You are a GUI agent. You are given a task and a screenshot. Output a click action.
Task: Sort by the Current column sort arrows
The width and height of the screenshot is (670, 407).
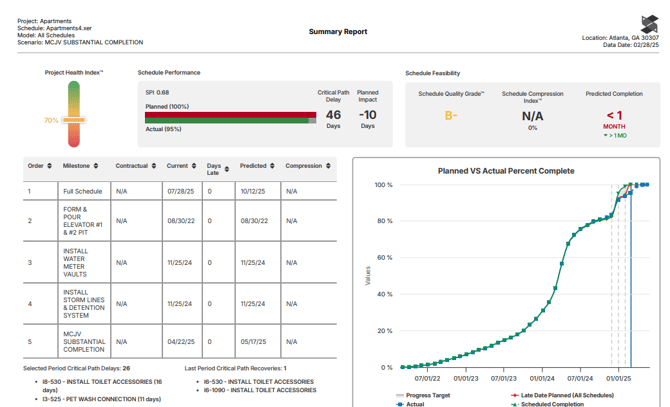194,166
